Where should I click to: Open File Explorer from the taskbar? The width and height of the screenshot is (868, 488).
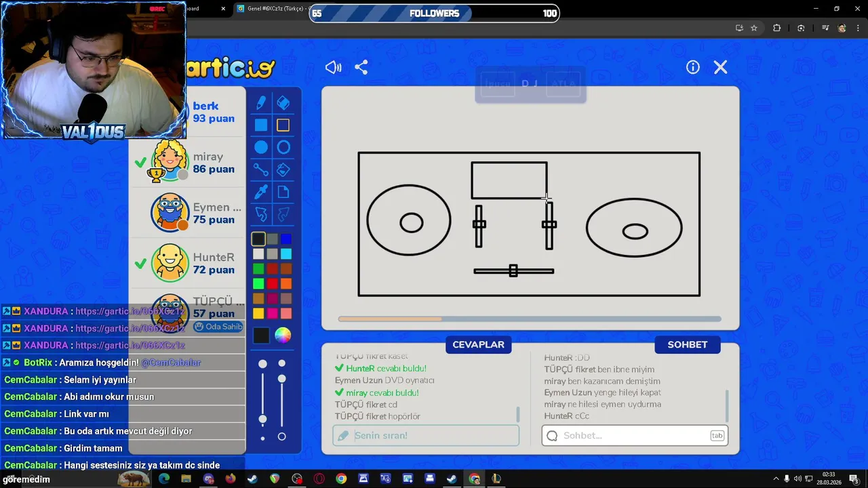pyautogui.click(x=186, y=479)
